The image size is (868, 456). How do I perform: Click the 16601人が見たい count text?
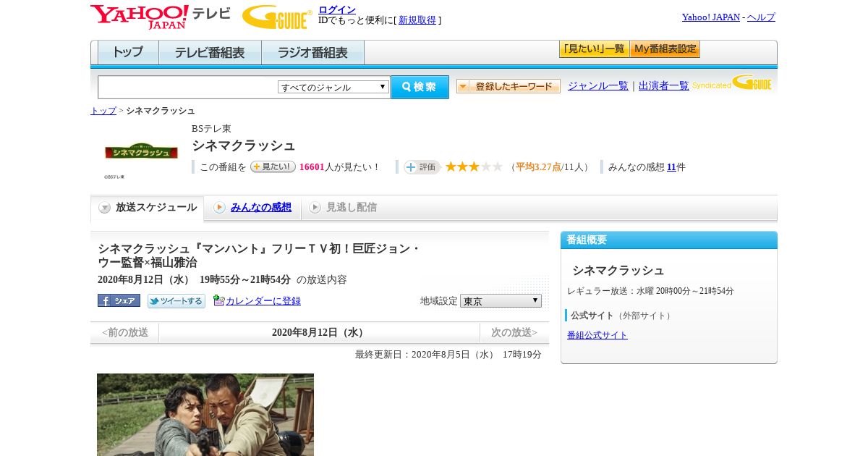(339, 167)
